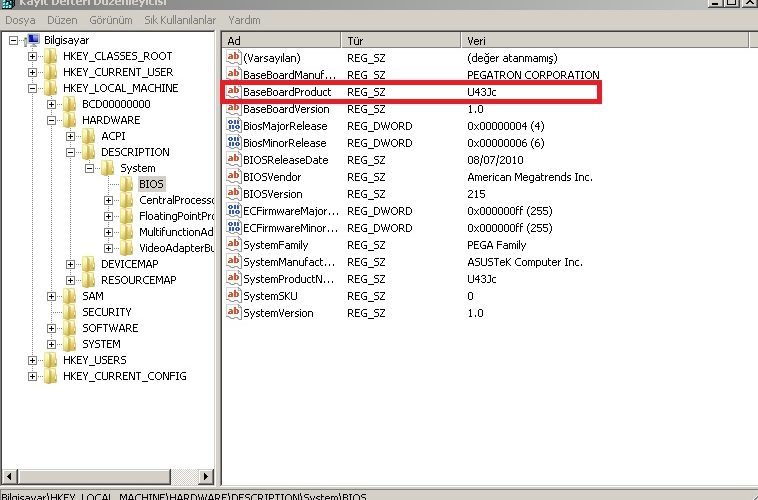This screenshot has height=500, width=758.
Task: Expand the SOFTWARE key node
Action: click(x=53, y=328)
